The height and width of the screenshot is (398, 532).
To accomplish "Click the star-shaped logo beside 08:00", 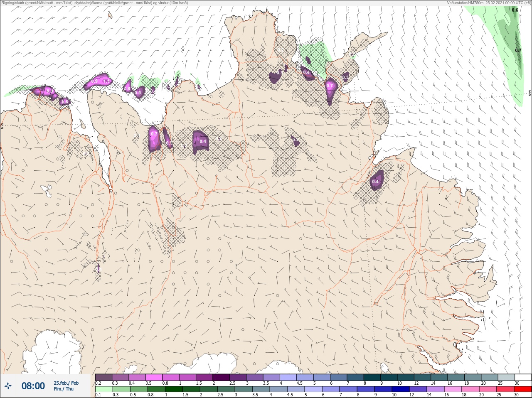I will tap(8, 386).
